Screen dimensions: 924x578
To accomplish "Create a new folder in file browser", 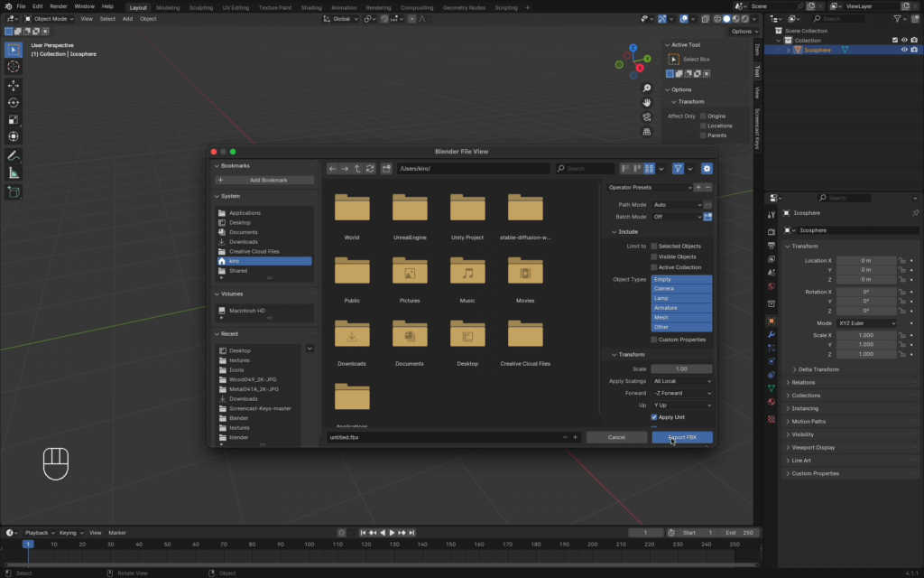I will click(386, 169).
